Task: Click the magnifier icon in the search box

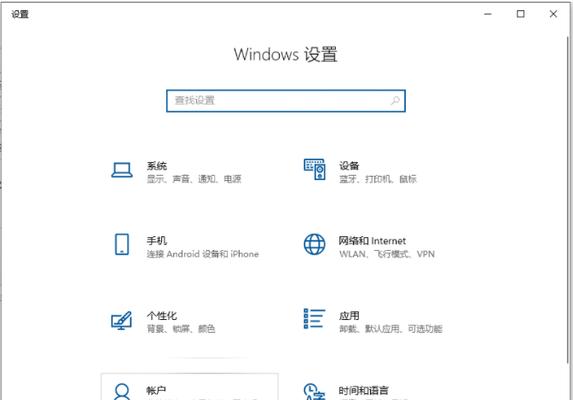Action: tap(395, 100)
